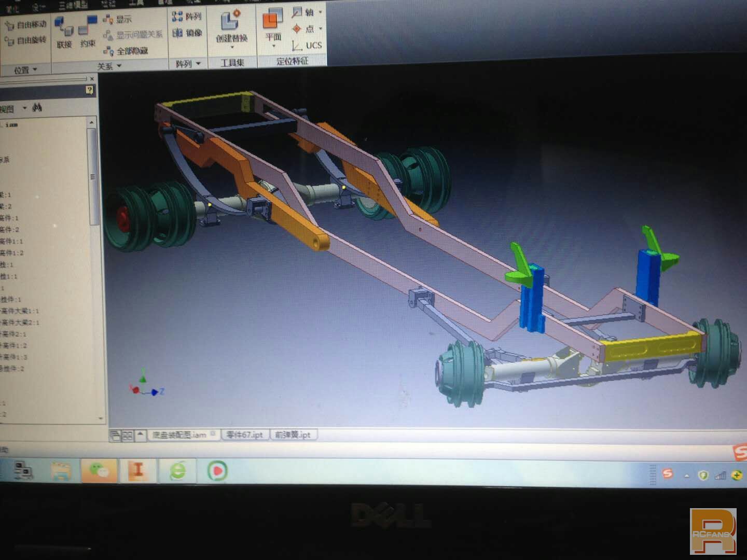Click the browser vertical scrollbar thumb
Image resolution: width=747 pixels, height=560 pixels.
[x=93, y=176]
